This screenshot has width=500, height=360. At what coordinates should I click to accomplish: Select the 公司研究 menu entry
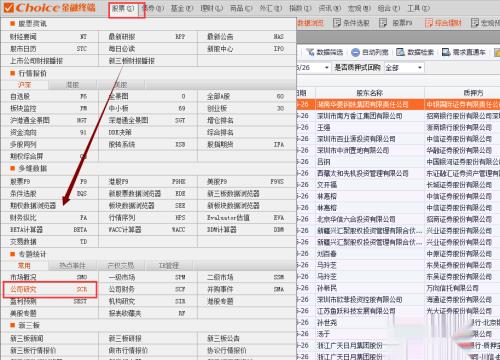50,289
